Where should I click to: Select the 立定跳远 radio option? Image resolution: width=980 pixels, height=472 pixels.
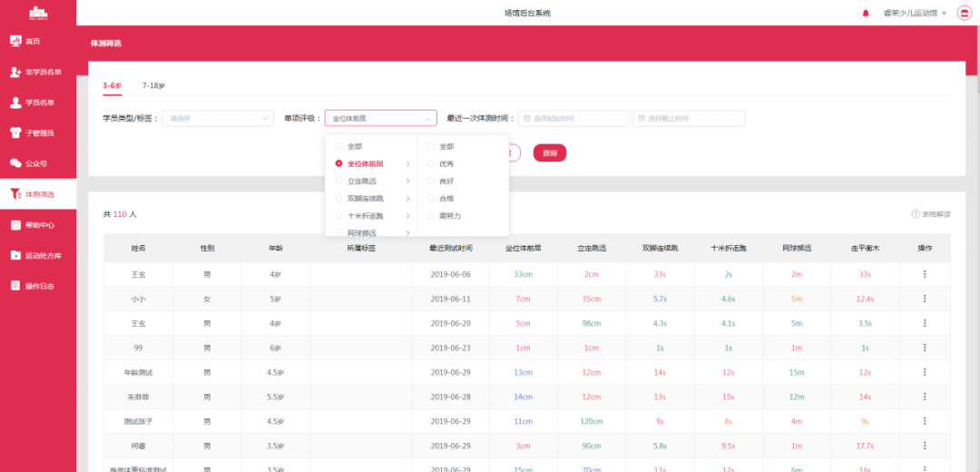(338, 182)
